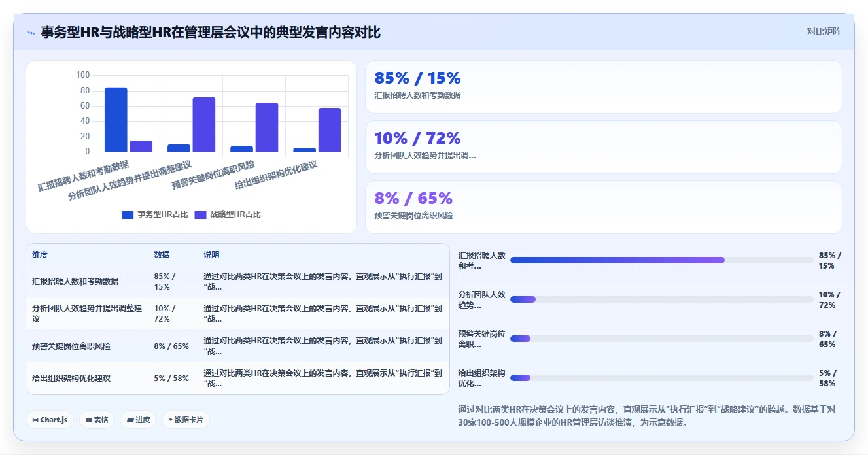Toggle the 事务型HR占比 legend swatch
The image size is (868, 455).
[x=128, y=214]
